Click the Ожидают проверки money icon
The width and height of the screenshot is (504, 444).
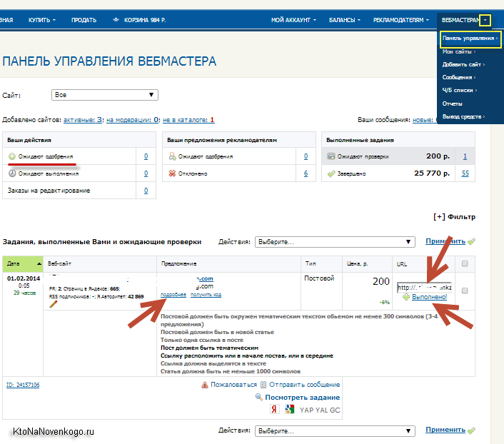pyautogui.click(x=331, y=156)
